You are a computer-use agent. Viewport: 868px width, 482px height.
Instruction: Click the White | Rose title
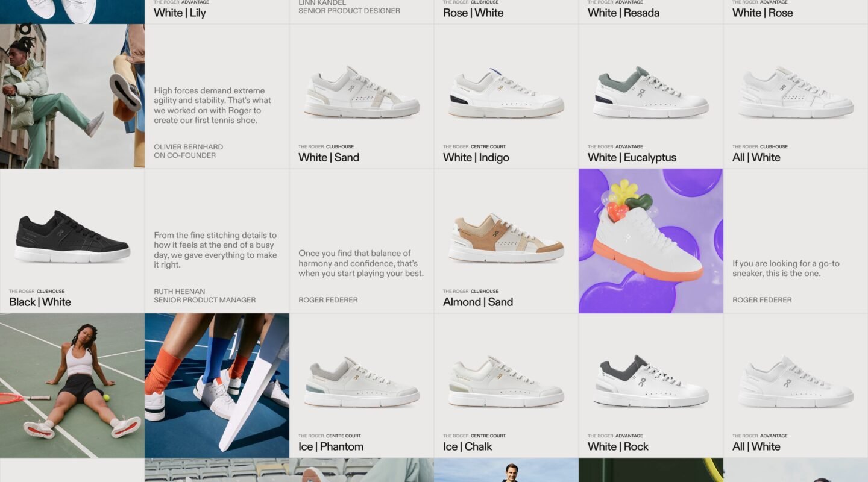tap(763, 13)
